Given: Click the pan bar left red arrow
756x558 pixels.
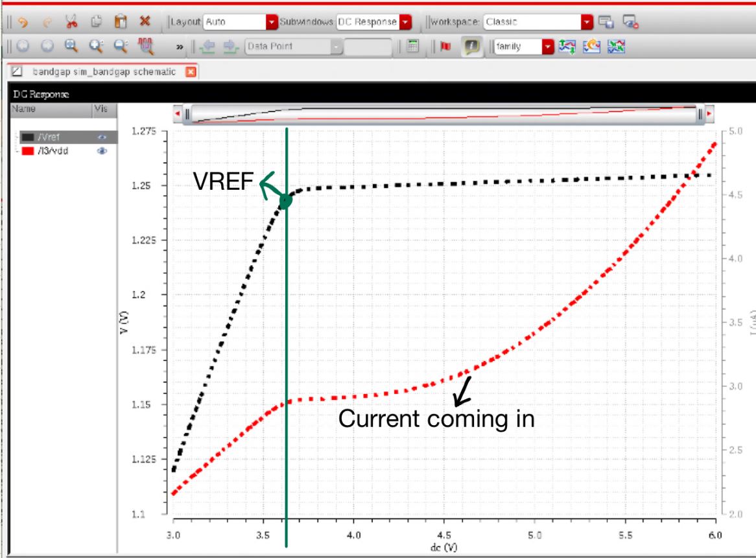Looking at the screenshot, I should [178, 113].
